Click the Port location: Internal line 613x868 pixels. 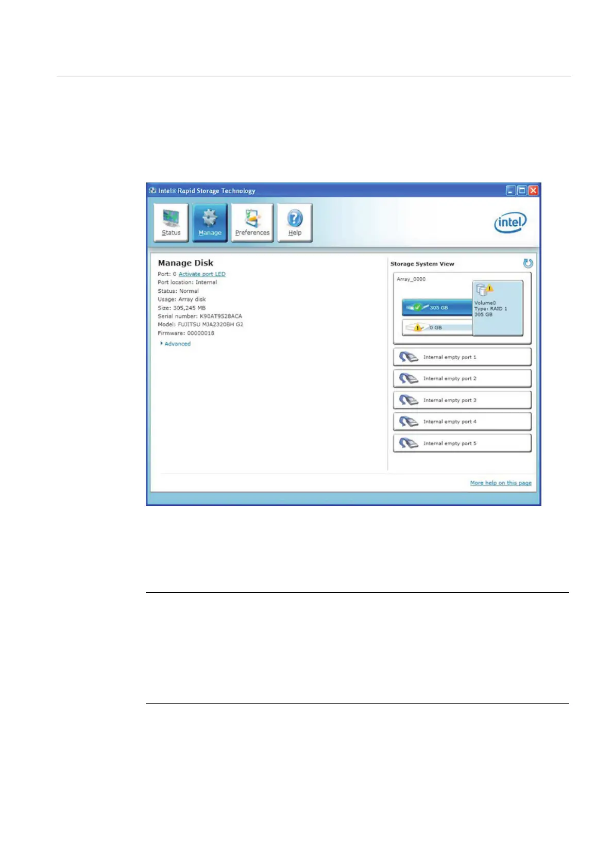click(187, 282)
